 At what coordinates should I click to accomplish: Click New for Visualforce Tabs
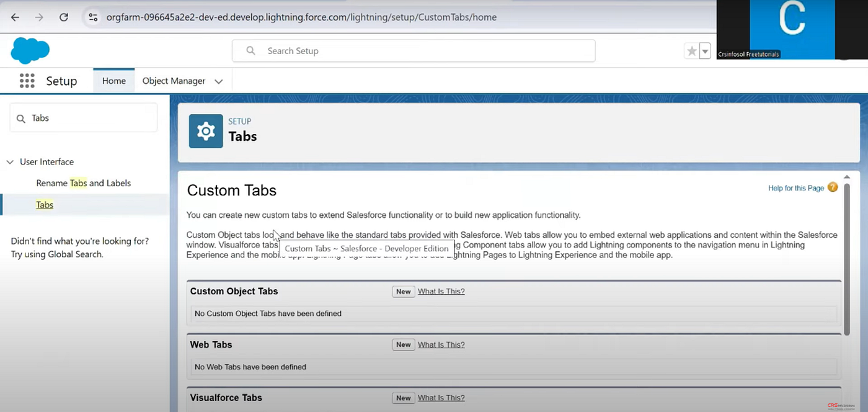pyautogui.click(x=404, y=398)
